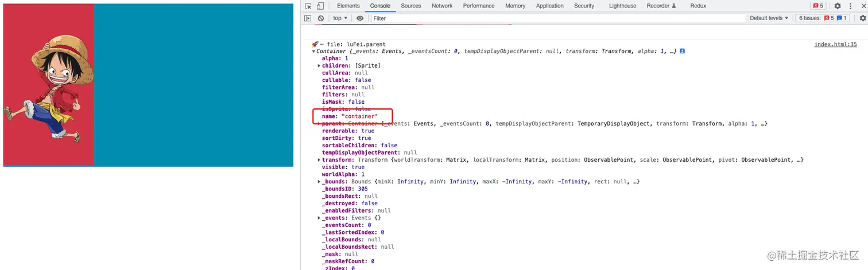
Task: Toggle the device toolbar icon
Action: (320, 6)
